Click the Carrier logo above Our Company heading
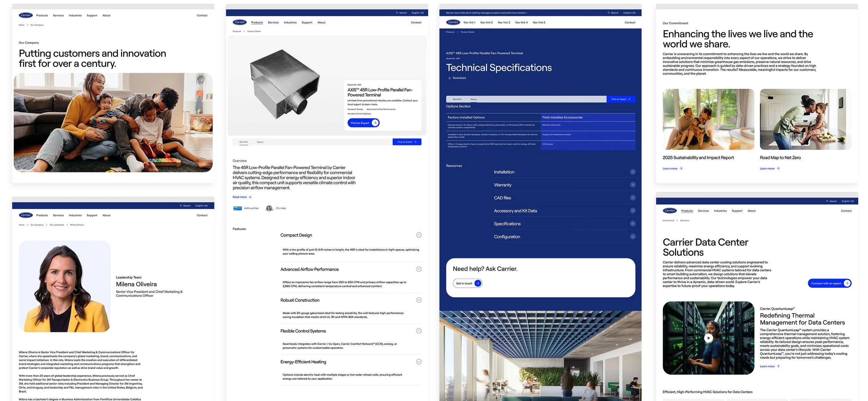 pos(26,15)
